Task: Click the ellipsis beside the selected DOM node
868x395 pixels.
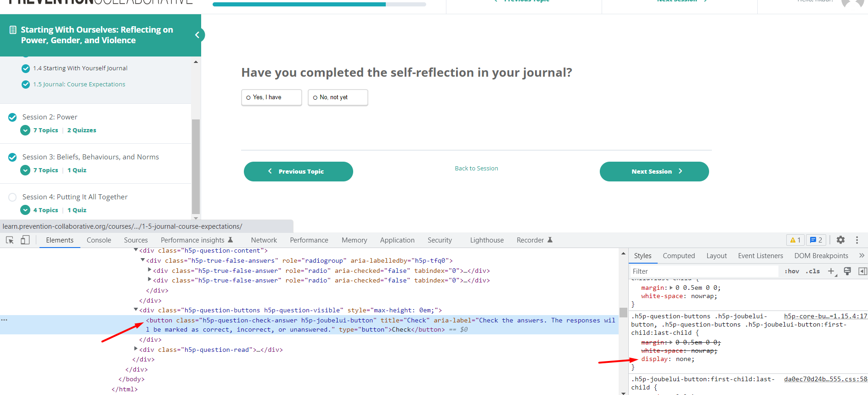Action: click(4, 320)
